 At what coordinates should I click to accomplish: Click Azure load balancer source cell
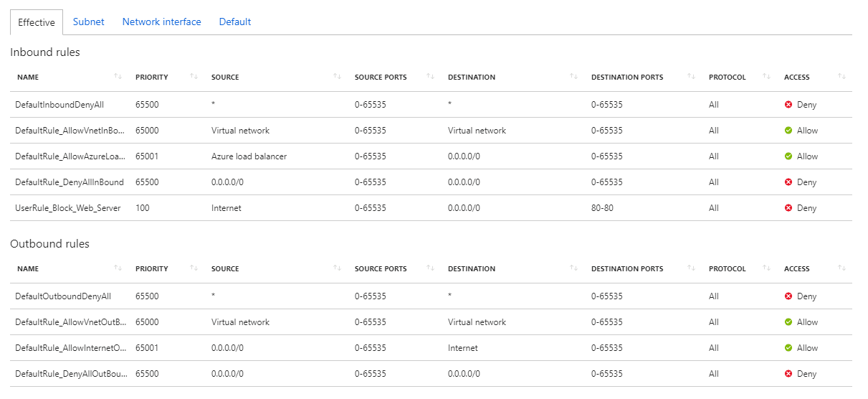pos(249,156)
